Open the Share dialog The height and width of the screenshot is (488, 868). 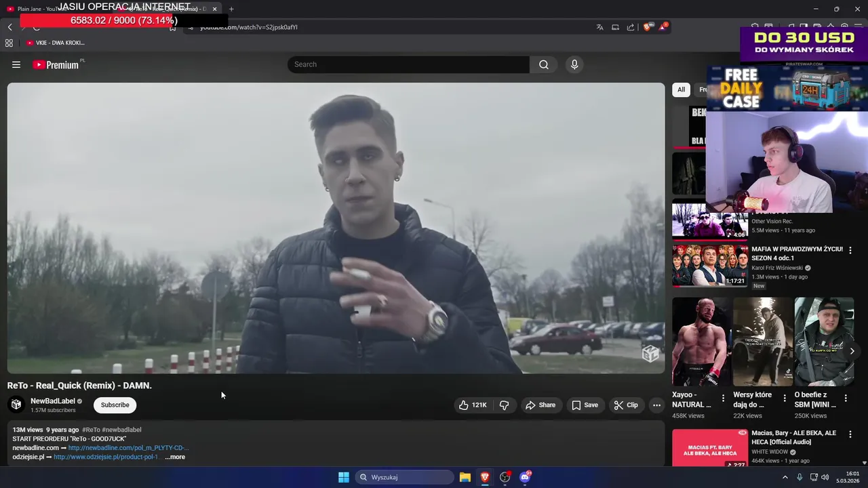point(540,405)
